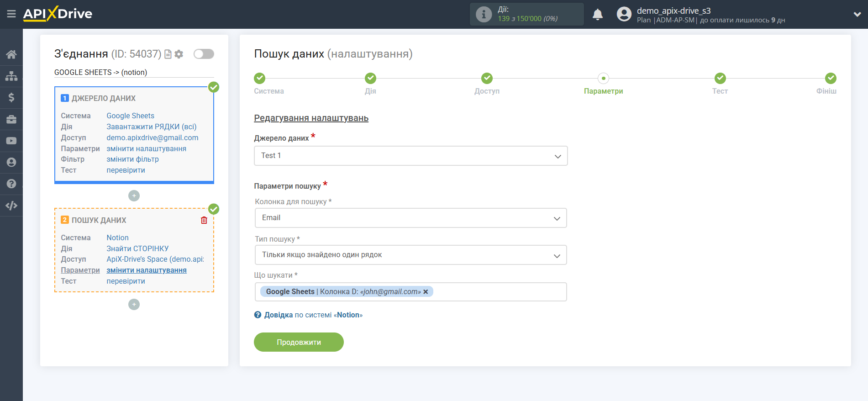Click the ApiX-Drive logo
Image resolution: width=868 pixels, height=401 pixels.
coord(58,14)
